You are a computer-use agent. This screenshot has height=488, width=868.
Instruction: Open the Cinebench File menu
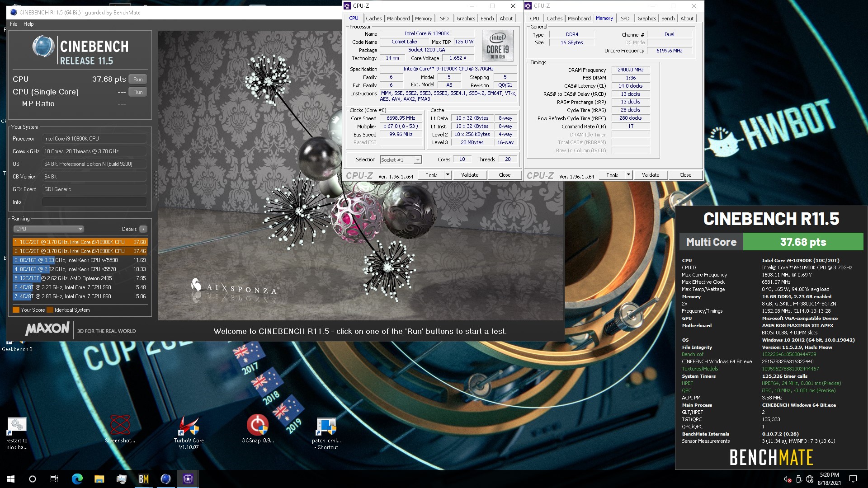[14, 24]
